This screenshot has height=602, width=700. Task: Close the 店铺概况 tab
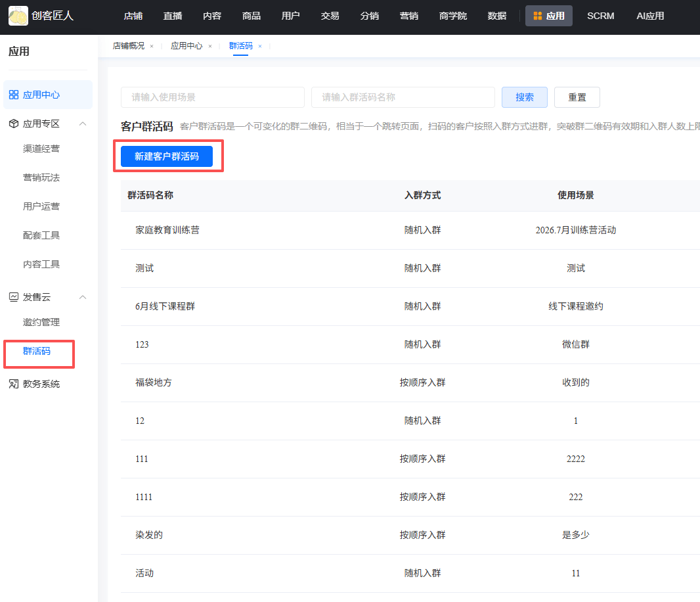click(x=152, y=46)
